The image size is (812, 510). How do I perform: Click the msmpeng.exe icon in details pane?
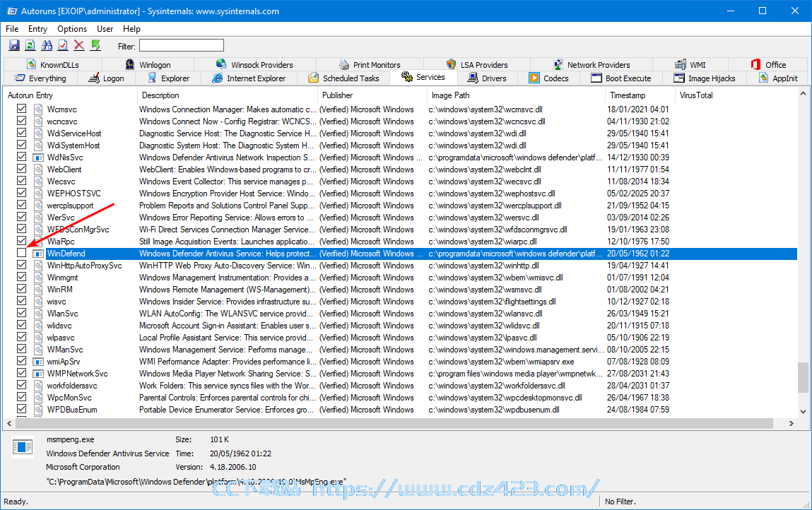pos(23,446)
